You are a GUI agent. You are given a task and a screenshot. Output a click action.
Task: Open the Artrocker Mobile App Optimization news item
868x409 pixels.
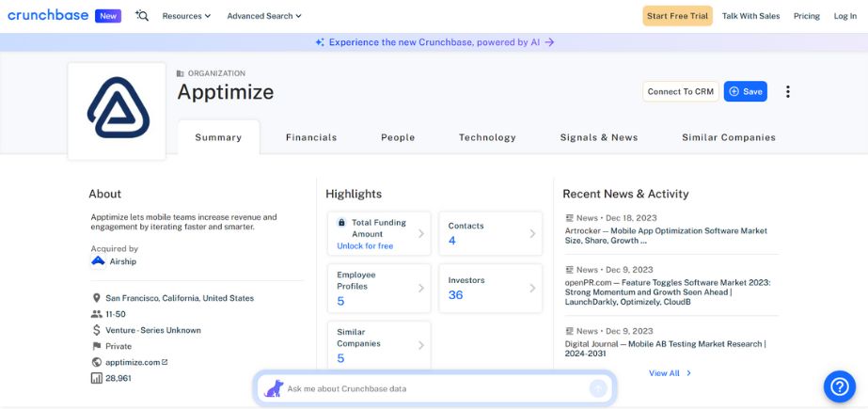coord(666,236)
